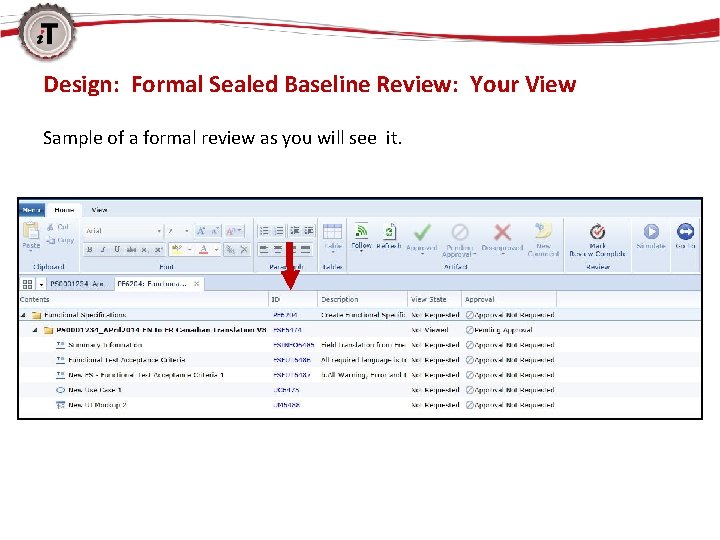Open the text style dropdown button

[x=234, y=231]
